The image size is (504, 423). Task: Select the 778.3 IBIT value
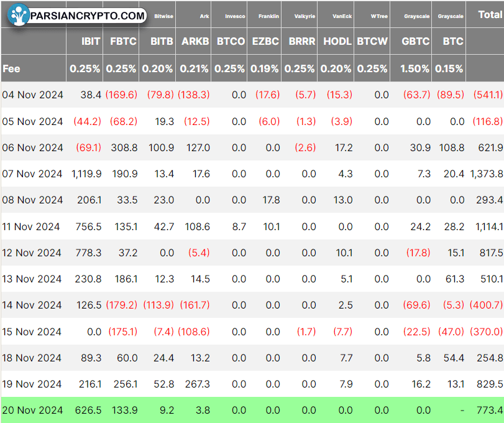(88, 253)
